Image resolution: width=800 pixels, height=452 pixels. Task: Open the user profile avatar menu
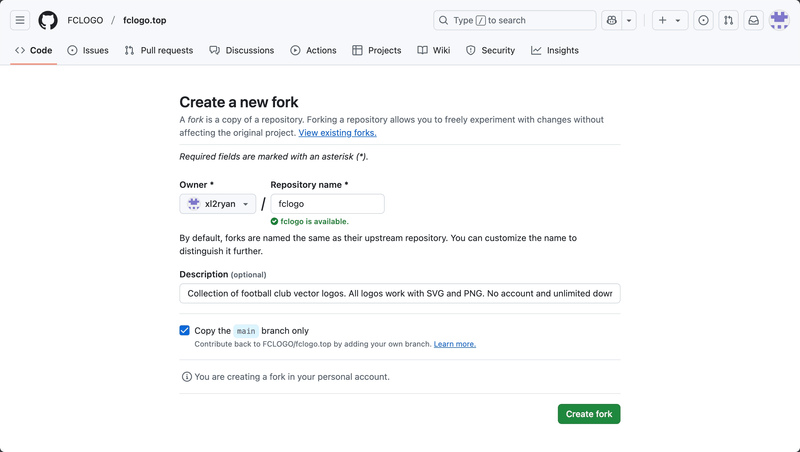pos(779,20)
